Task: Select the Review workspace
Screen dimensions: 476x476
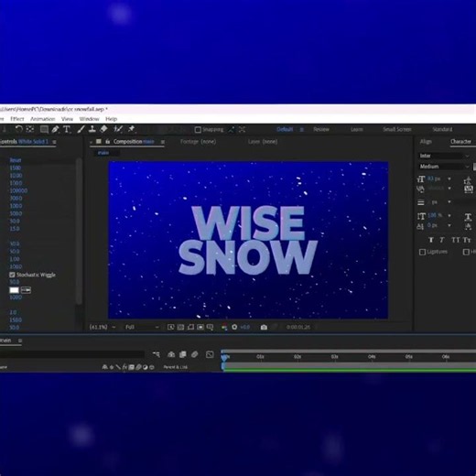Action: click(x=321, y=129)
